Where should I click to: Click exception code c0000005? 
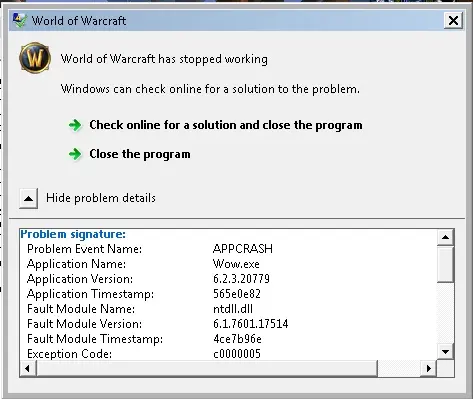point(237,353)
